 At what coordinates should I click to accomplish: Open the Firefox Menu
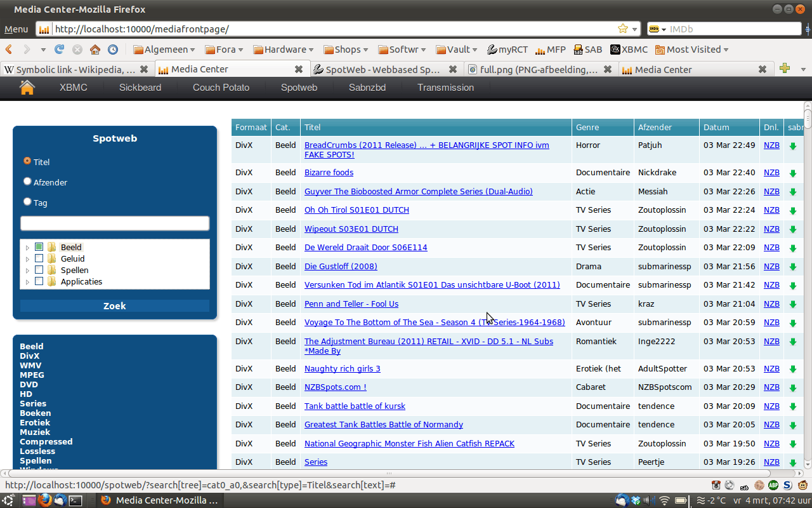[16, 29]
